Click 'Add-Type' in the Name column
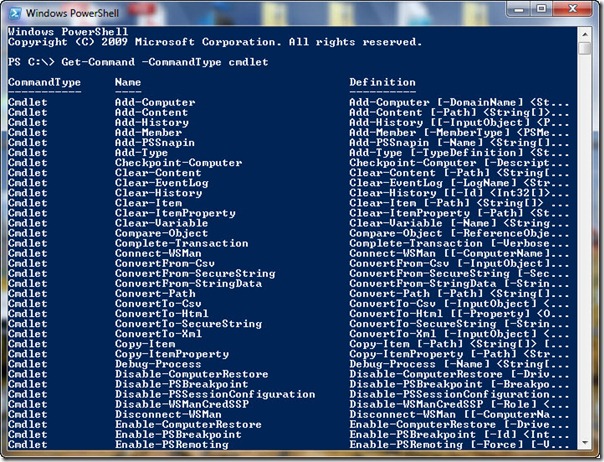604x462 pixels. pos(141,153)
